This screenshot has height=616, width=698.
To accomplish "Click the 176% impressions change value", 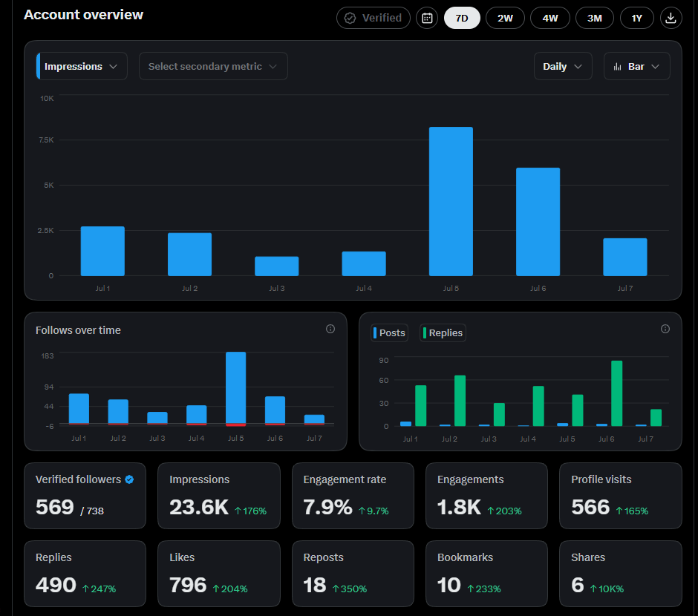I will [x=251, y=511].
